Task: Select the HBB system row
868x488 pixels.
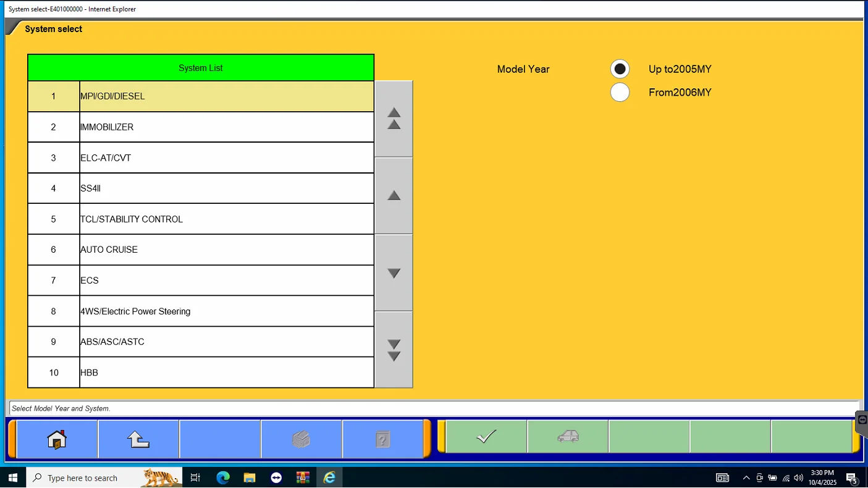Action: 201,372
